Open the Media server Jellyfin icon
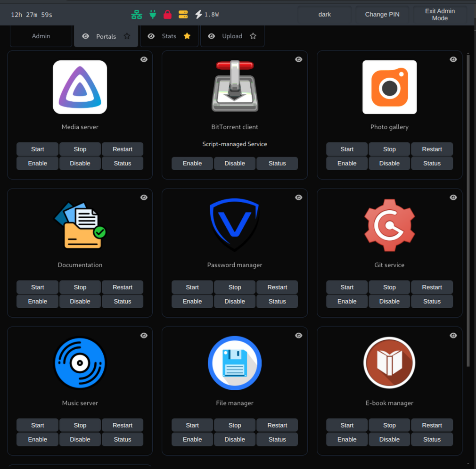This screenshot has height=469, width=476. click(80, 87)
